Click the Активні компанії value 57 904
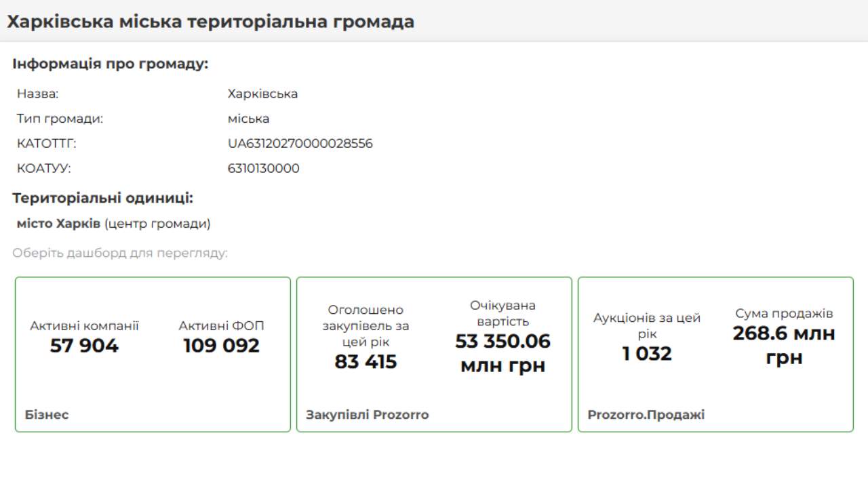 (x=84, y=346)
